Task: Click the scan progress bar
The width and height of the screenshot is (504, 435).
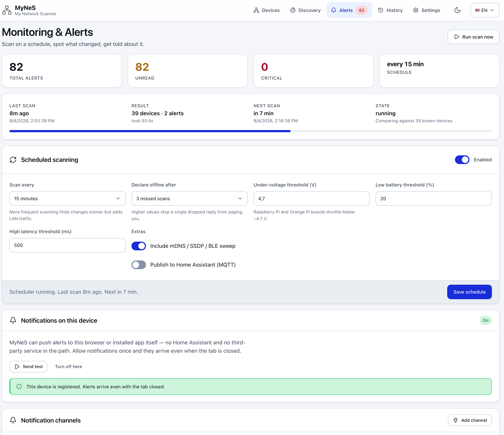Action: pyautogui.click(x=250, y=131)
